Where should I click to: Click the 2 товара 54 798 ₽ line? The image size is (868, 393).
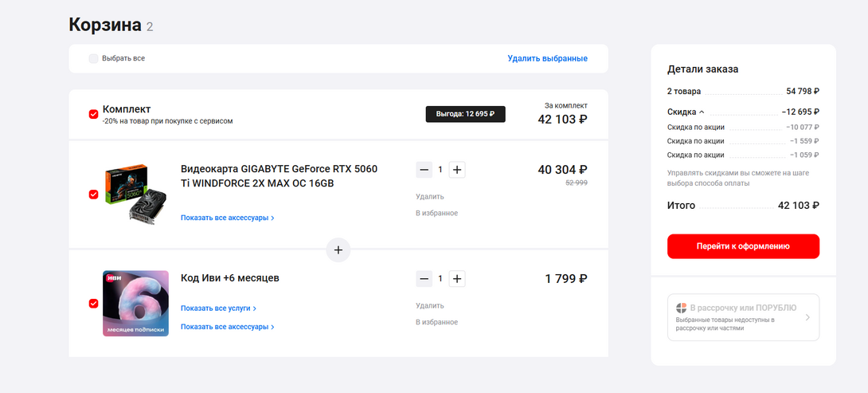click(743, 92)
